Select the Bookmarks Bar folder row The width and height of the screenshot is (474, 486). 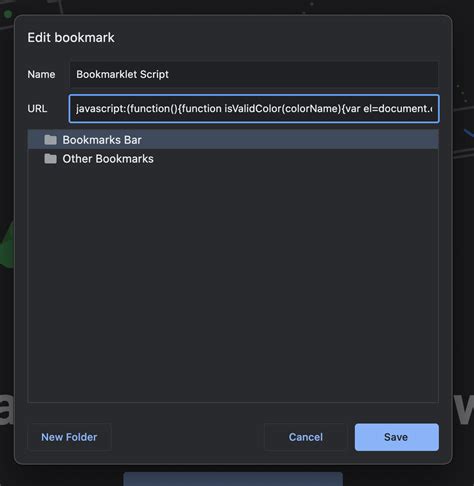tap(233, 140)
